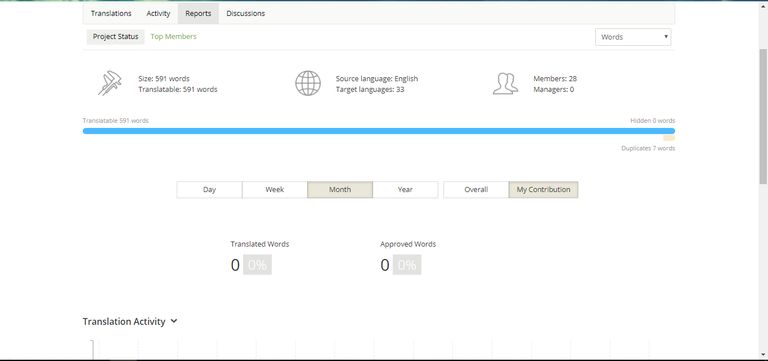Click the scrollbar down arrow
The height and width of the screenshot is (361, 768).
pyautogui.click(x=763, y=354)
